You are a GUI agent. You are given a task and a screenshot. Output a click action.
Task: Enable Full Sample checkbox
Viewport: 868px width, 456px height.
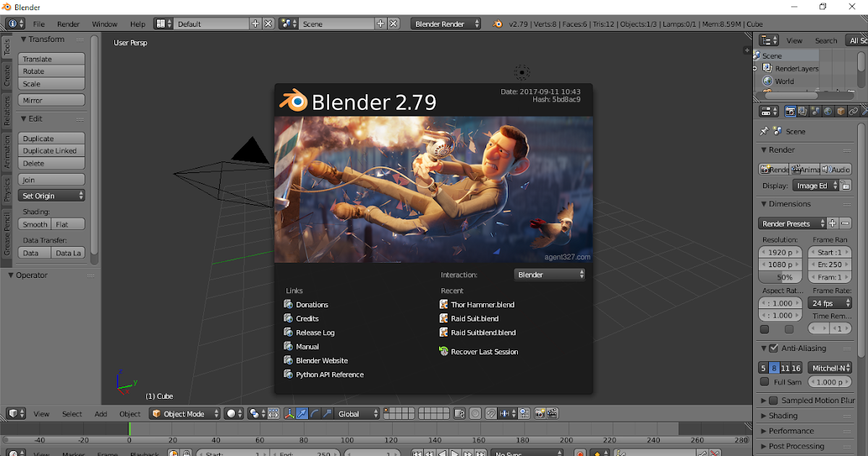pyautogui.click(x=765, y=382)
